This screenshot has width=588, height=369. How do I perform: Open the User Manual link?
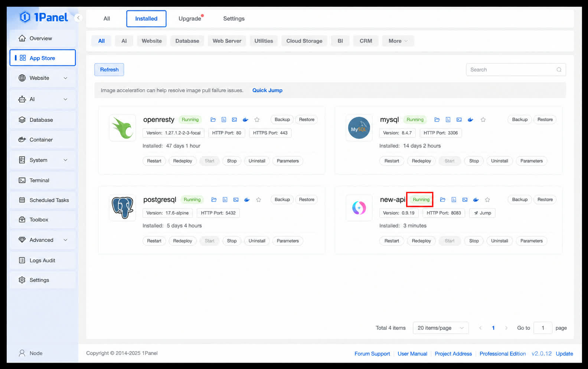click(x=412, y=354)
